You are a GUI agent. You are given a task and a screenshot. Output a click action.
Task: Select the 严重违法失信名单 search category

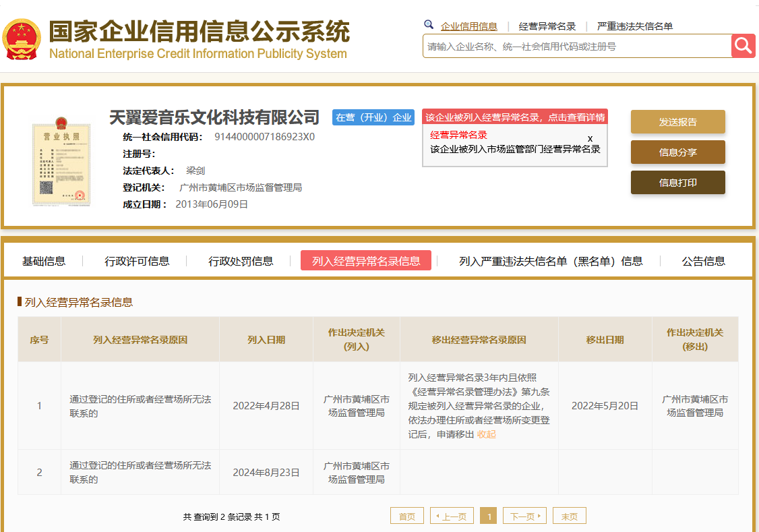pos(634,26)
